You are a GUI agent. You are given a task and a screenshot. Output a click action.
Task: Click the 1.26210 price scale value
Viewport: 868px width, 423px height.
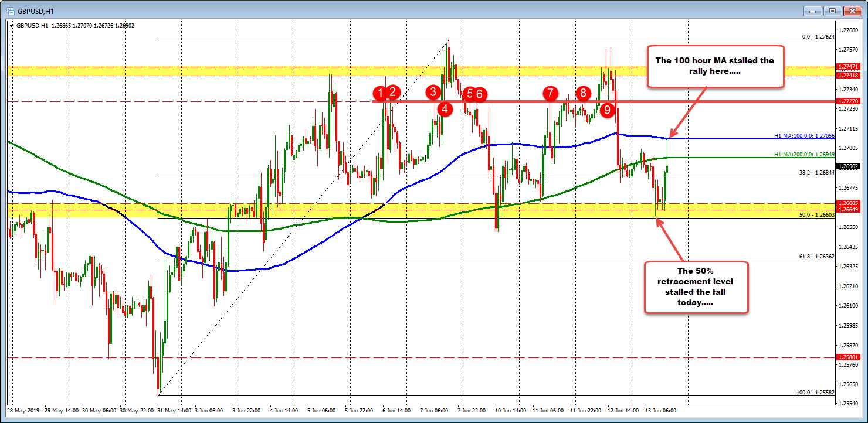coord(848,286)
